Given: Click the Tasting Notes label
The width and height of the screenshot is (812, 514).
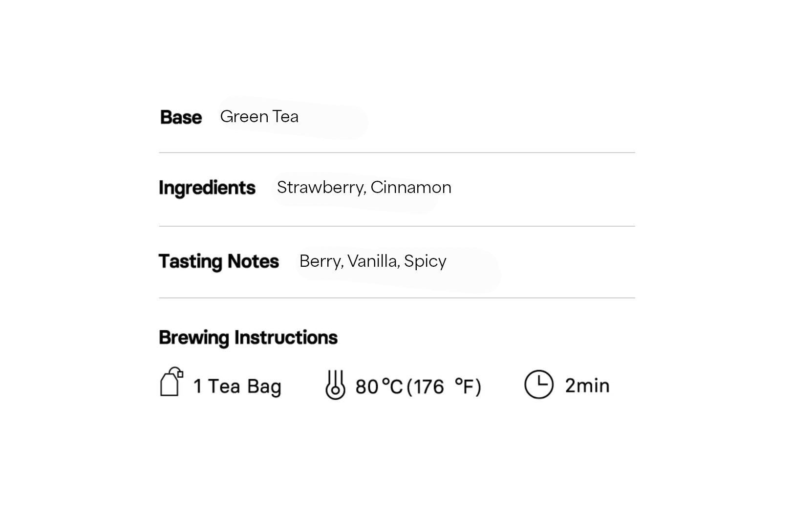Looking at the screenshot, I should (219, 261).
